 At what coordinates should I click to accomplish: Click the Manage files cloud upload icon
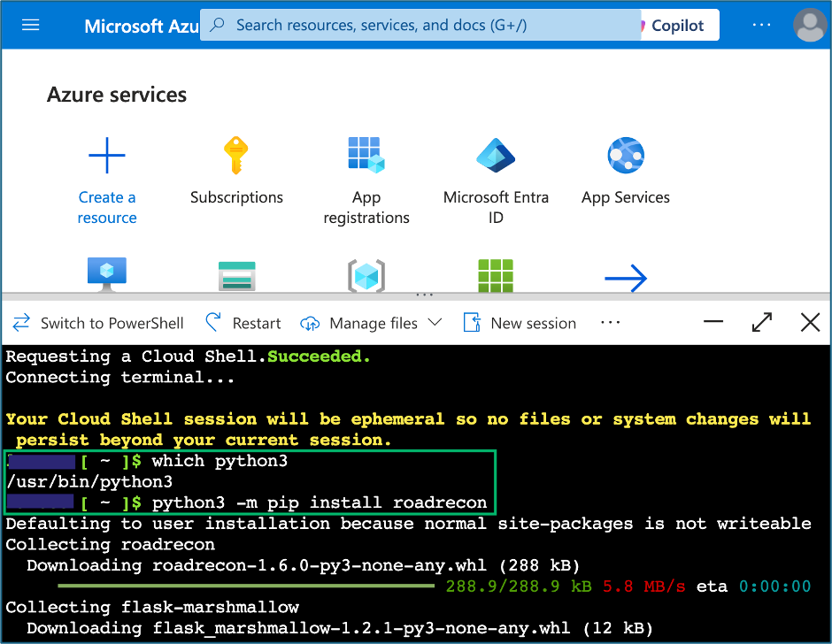coord(310,323)
